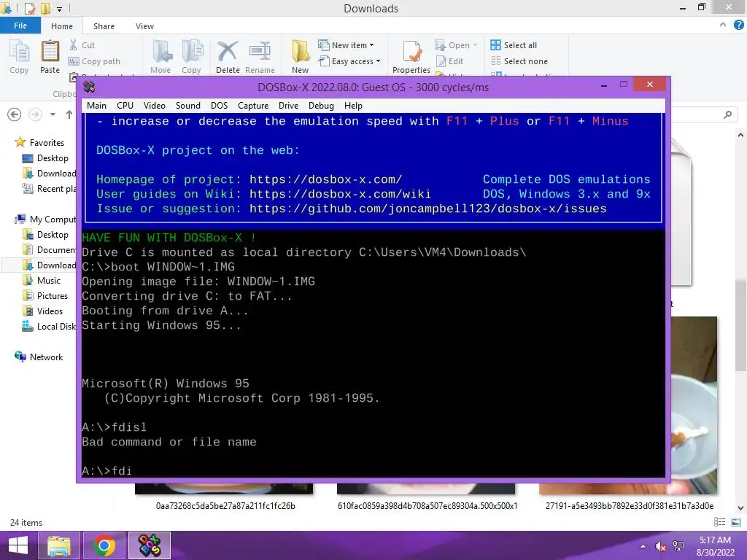Viewport: 747px width, 560px height.
Task: Select Favorites in the navigation pane
Action: click(39, 142)
